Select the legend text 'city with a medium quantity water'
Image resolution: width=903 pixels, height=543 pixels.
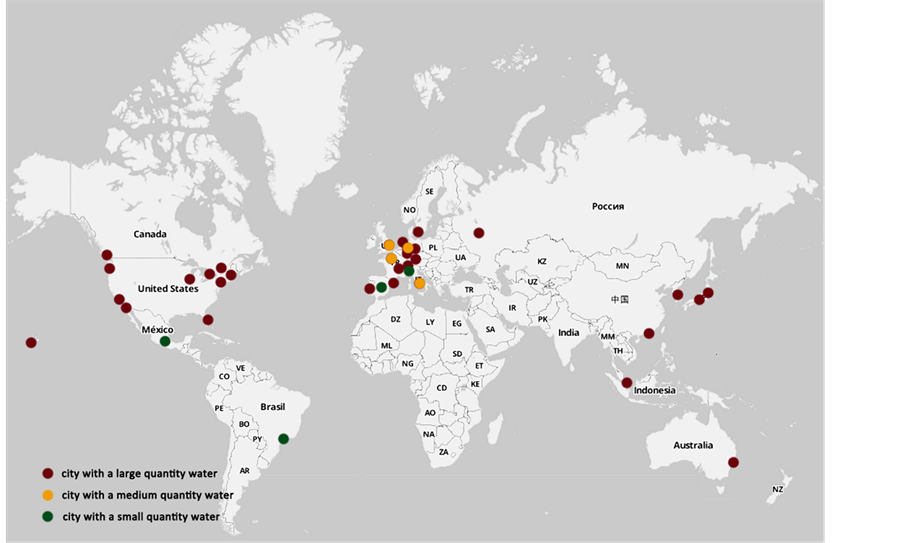(147, 495)
